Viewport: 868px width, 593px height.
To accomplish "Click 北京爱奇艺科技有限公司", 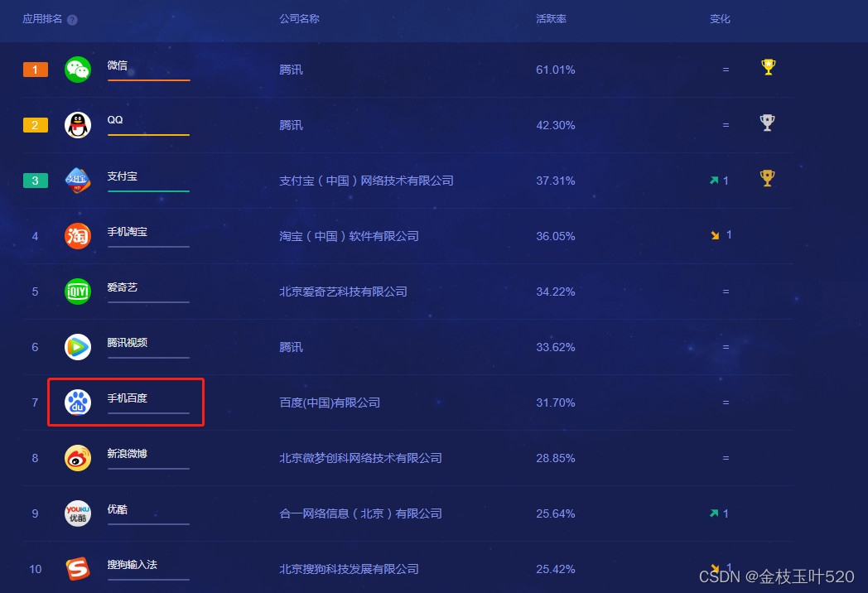I will point(343,292).
